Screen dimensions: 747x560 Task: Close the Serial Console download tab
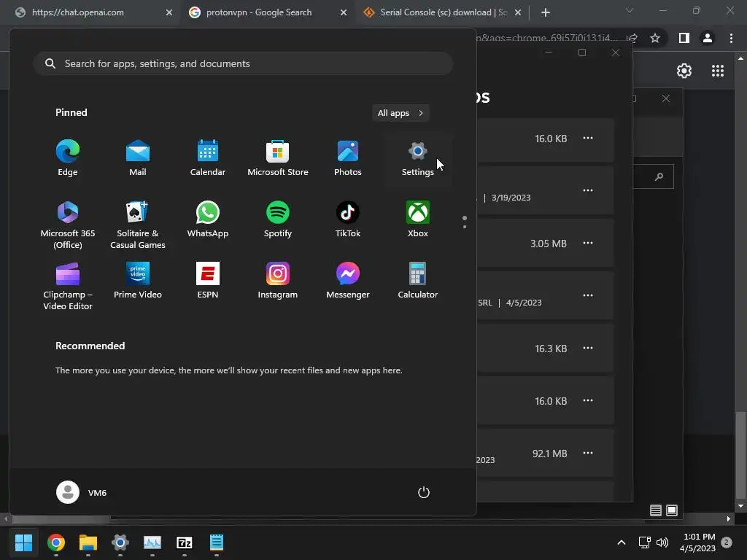point(518,12)
